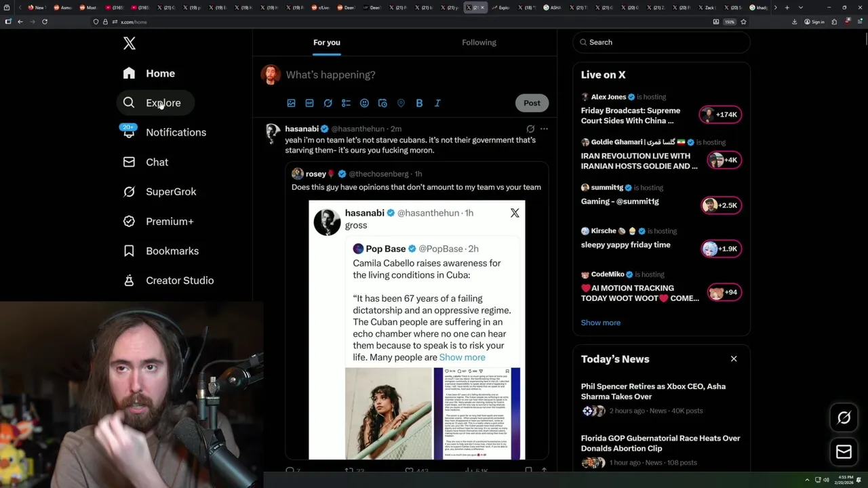
Task: Reload the page in the browser
Action: (x=45, y=22)
